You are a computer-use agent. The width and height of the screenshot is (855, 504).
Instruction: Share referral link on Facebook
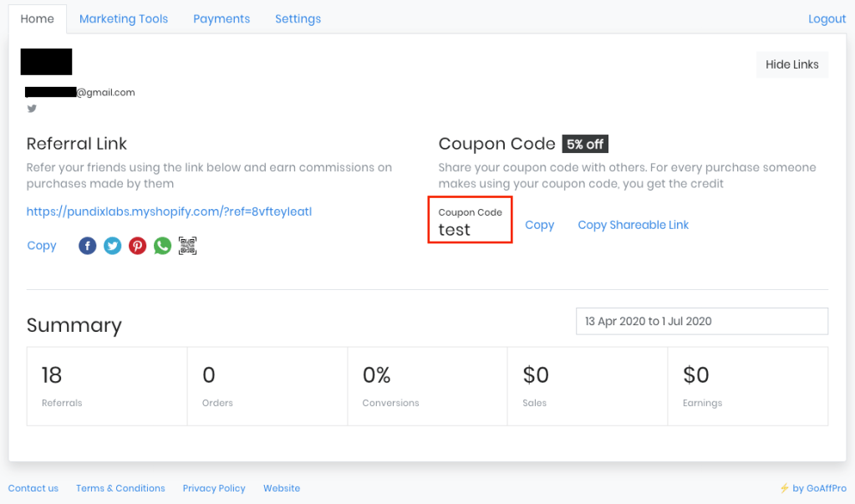tap(88, 246)
